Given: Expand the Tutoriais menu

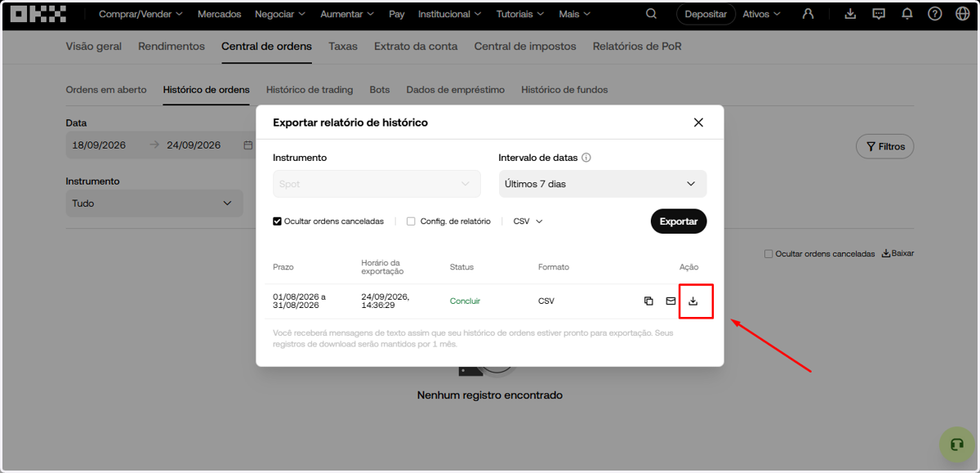Looking at the screenshot, I should 520,14.
